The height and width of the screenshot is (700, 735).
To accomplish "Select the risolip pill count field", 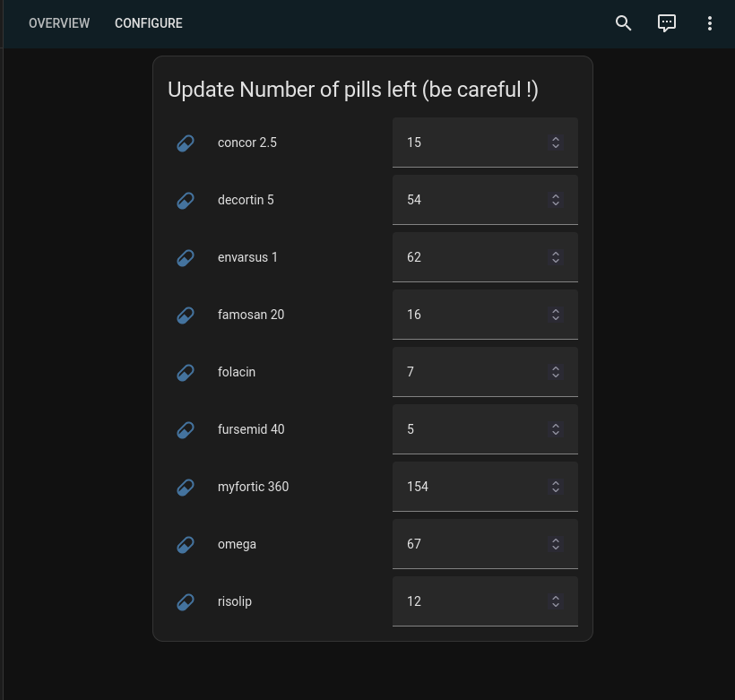I will point(466,601).
